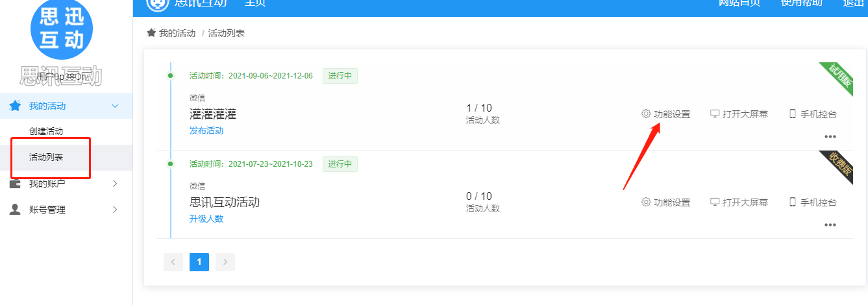
Task: Open three-dots menu for 思讯互动活动
Action: coord(830,225)
